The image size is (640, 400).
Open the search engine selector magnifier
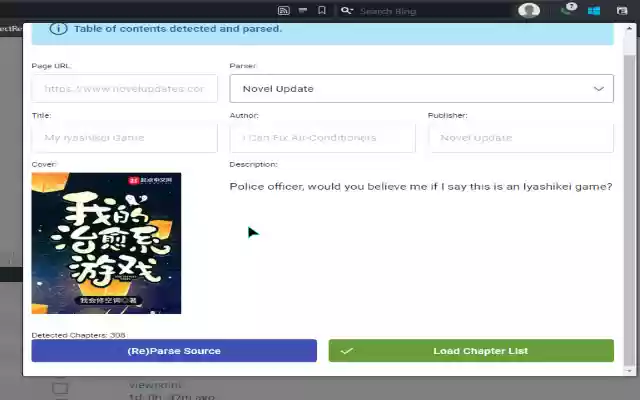347,11
